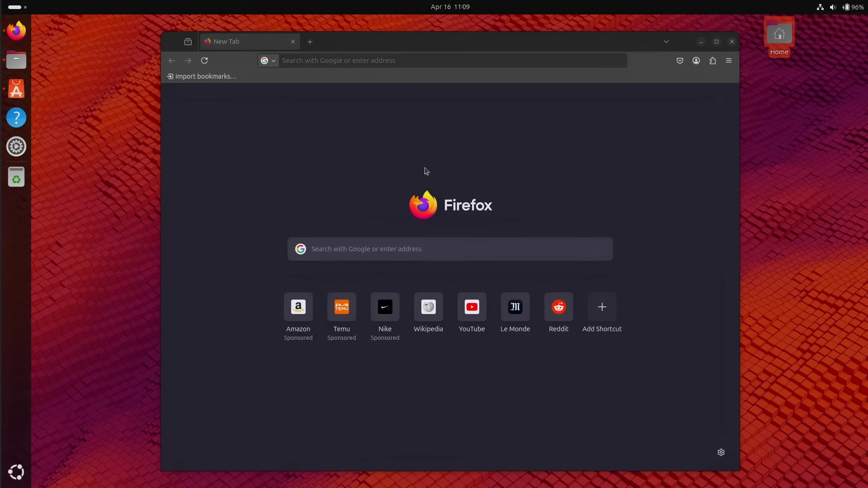The image size is (868, 488).
Task: Open the date and time menu
Action: pos(450,7)
